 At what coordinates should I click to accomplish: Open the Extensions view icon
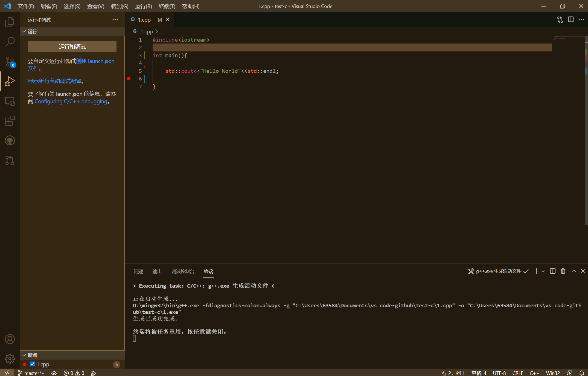coord(10,121)
